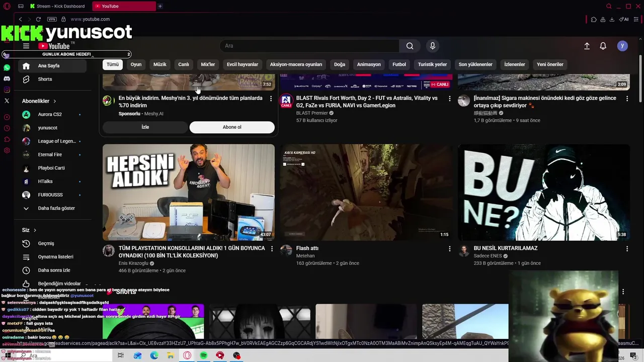Viewport: 644px width, 362px height.
Task: Expand Daha fazla göster subscriptions
Action: point(53,208)
